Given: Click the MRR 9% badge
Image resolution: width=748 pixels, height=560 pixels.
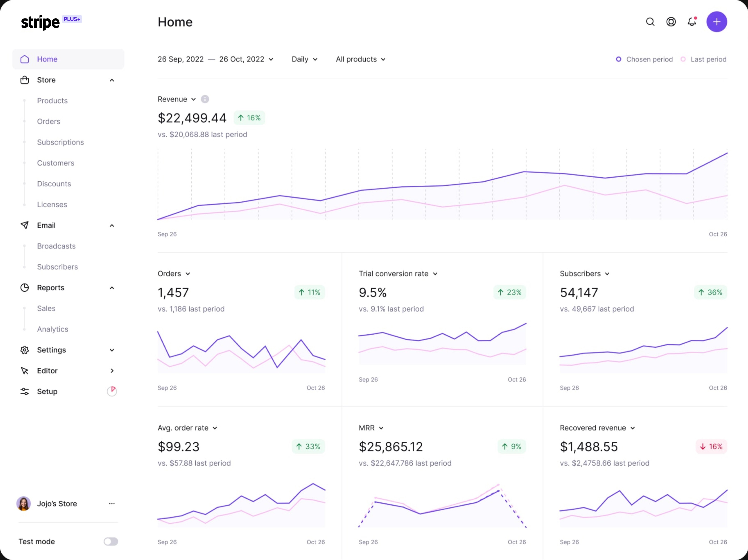Looking at the screenshot, I should (512, 446).
